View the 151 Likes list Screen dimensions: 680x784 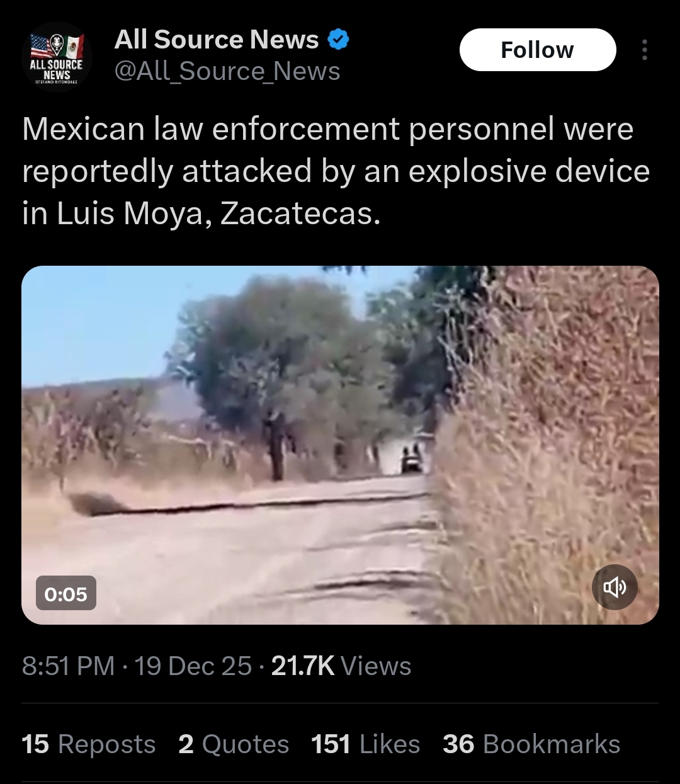click(x=366, y=744)
